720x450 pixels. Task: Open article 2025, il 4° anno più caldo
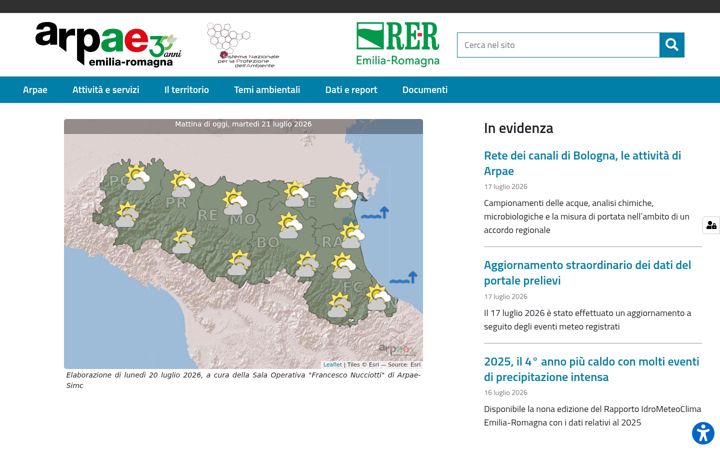point(591,369)
